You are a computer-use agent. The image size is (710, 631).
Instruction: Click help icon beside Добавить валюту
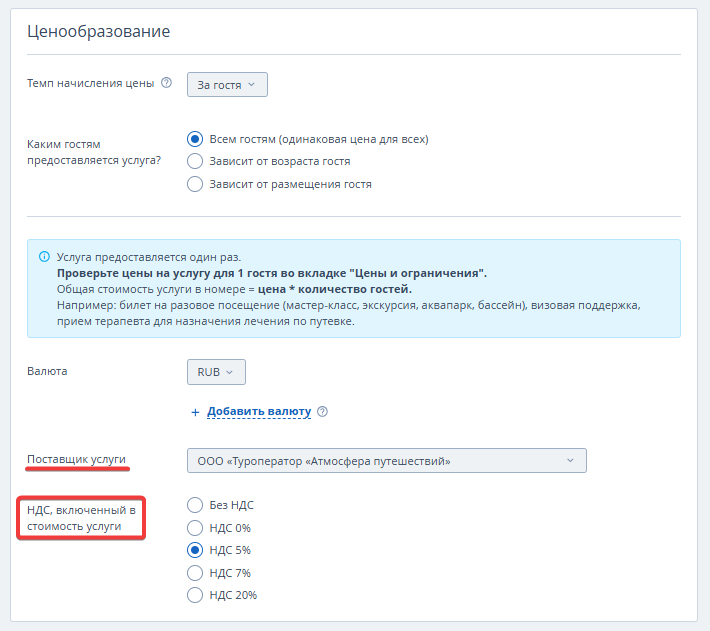pos(322,412)
